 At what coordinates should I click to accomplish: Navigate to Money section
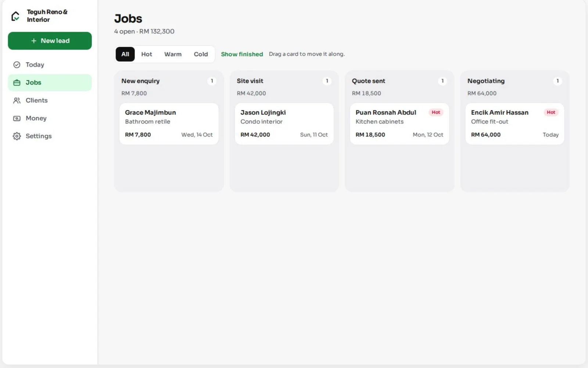(50, 118)
